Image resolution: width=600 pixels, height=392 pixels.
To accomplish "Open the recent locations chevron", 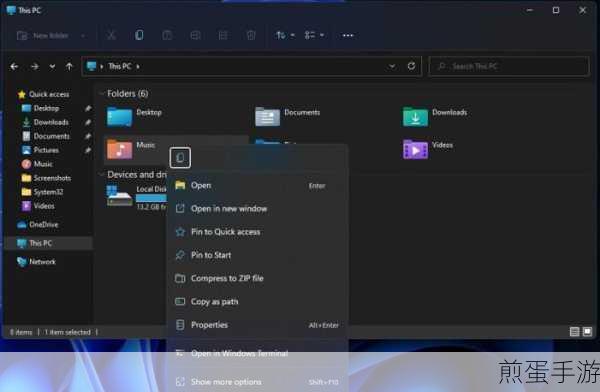I will (52, 67).
